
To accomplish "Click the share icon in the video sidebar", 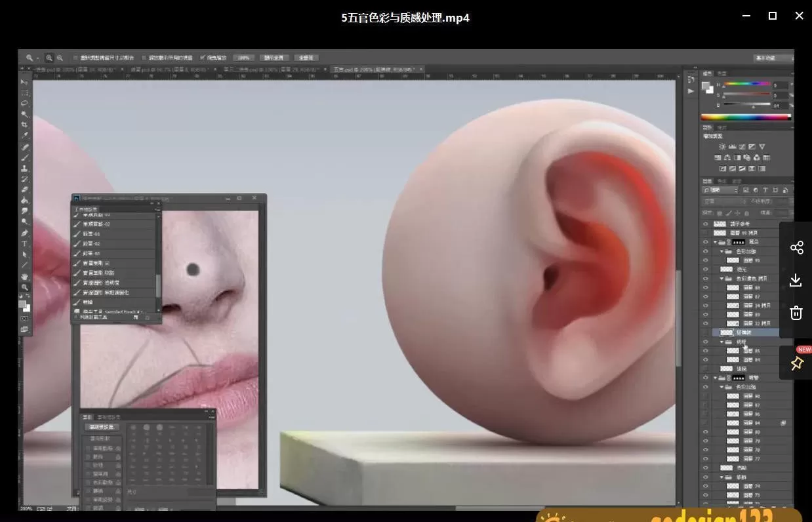I will point(796,247).
